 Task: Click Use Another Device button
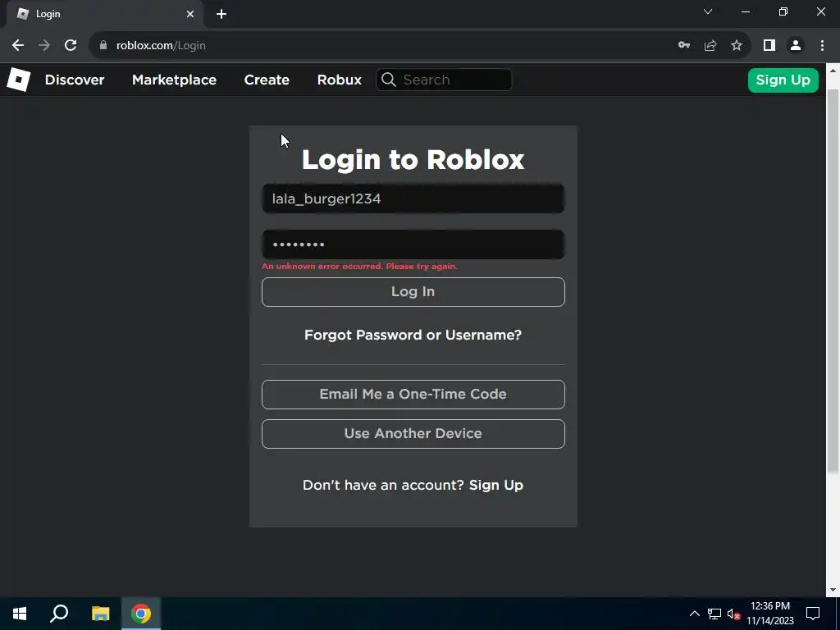[413, 434]
